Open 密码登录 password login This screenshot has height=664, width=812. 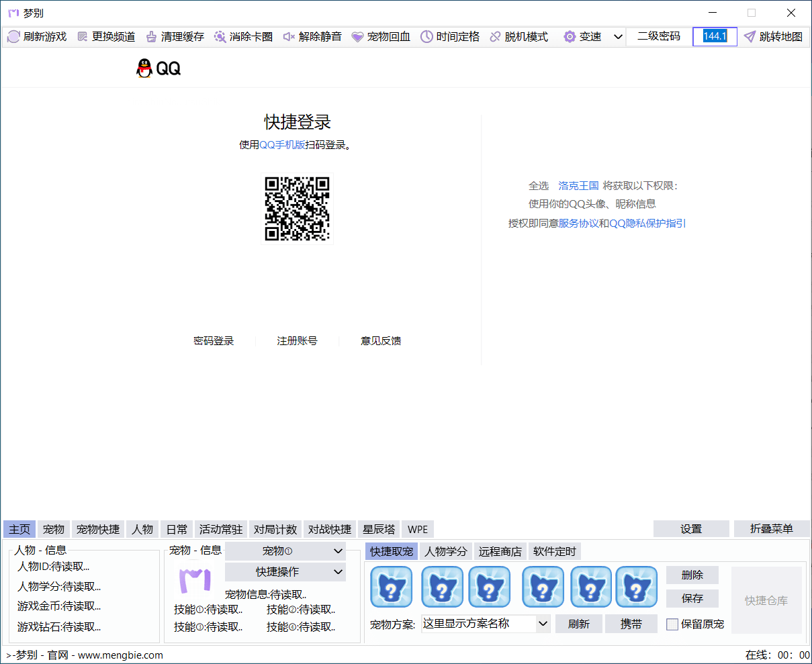(214, 340)
